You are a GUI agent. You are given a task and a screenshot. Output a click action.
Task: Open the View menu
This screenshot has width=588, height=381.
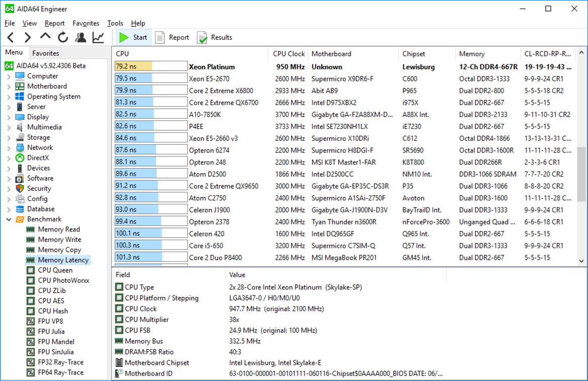point(30,23)
